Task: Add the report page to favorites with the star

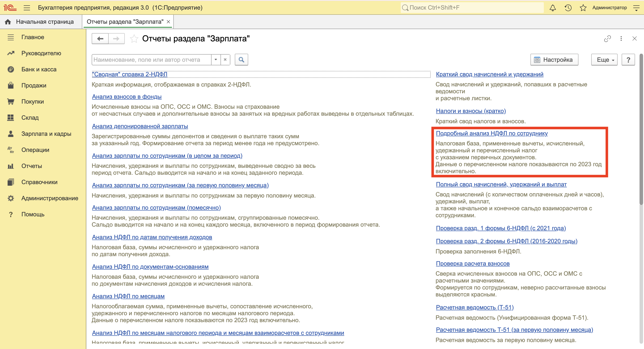Action: [134, 39]
